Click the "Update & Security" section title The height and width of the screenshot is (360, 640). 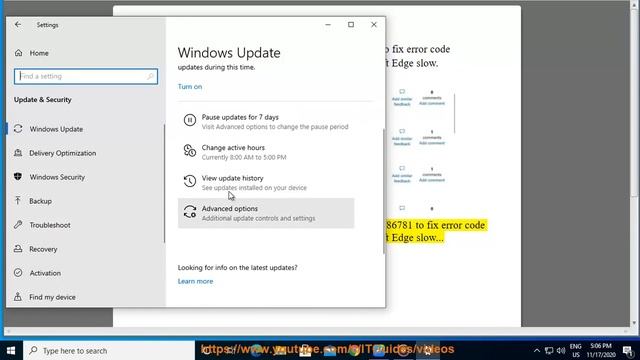42,100
